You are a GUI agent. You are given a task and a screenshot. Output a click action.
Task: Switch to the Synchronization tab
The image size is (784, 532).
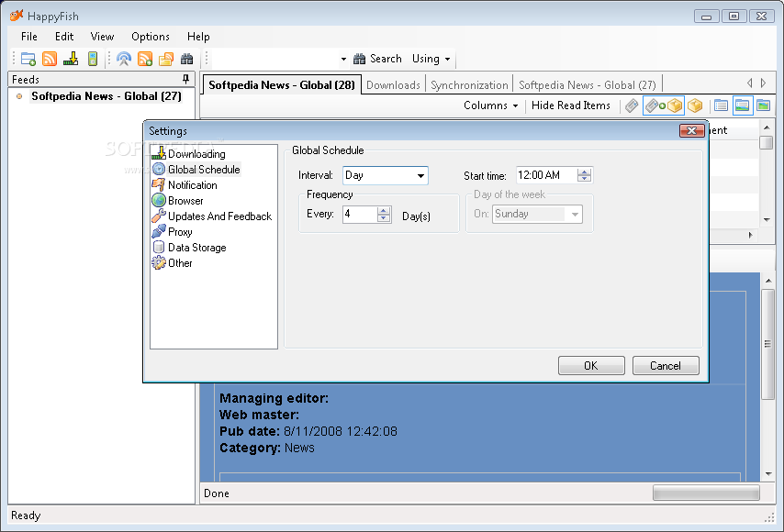point(469,85)
